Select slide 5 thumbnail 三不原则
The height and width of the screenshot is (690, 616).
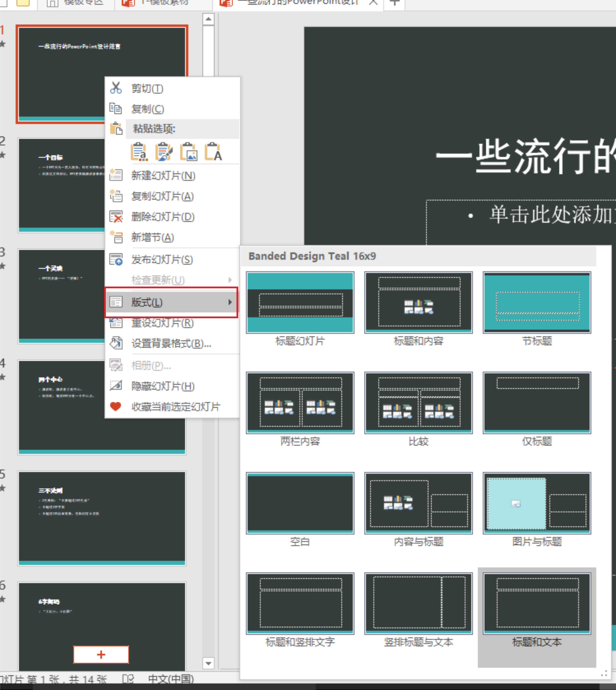click(102, 518)
